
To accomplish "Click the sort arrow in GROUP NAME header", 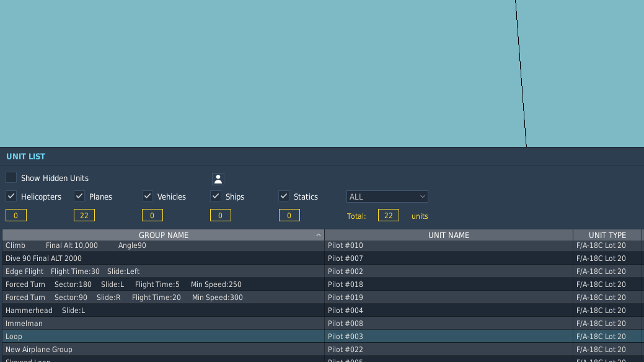I will click(x=319, y=236).
